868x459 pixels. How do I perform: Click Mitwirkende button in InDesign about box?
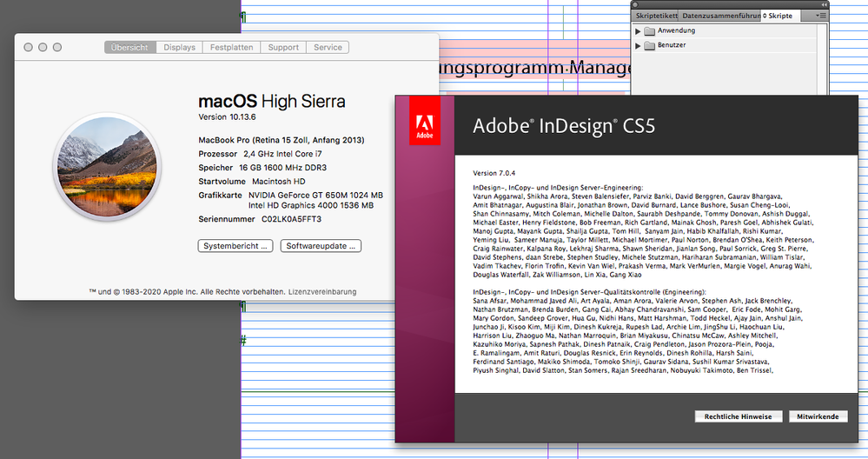click(818, 416)
